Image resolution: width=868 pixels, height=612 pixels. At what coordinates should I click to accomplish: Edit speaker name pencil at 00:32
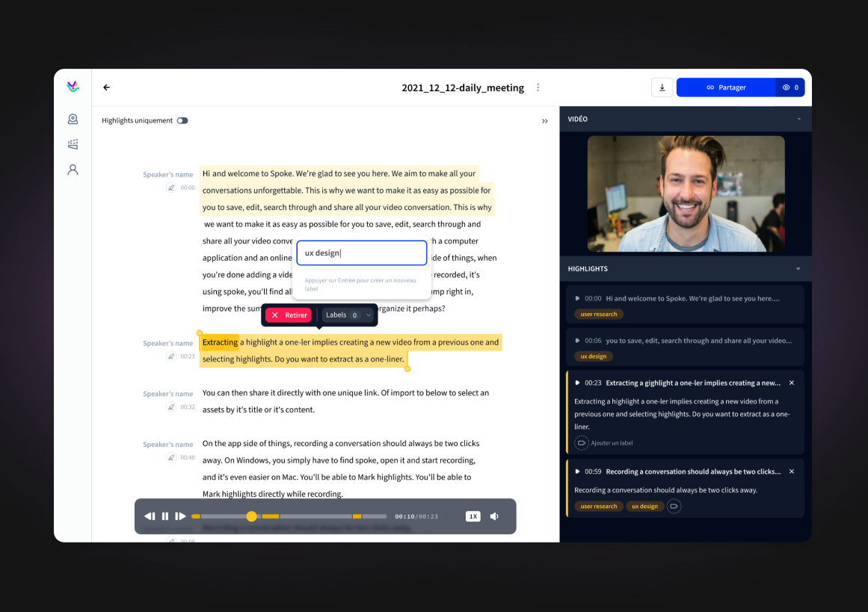[171, 407]
